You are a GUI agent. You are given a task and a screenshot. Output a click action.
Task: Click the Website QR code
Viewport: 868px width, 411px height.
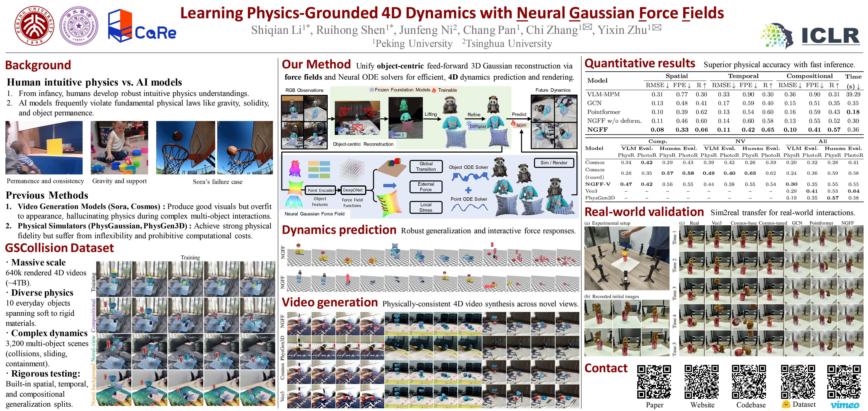[x=702, y=382]
